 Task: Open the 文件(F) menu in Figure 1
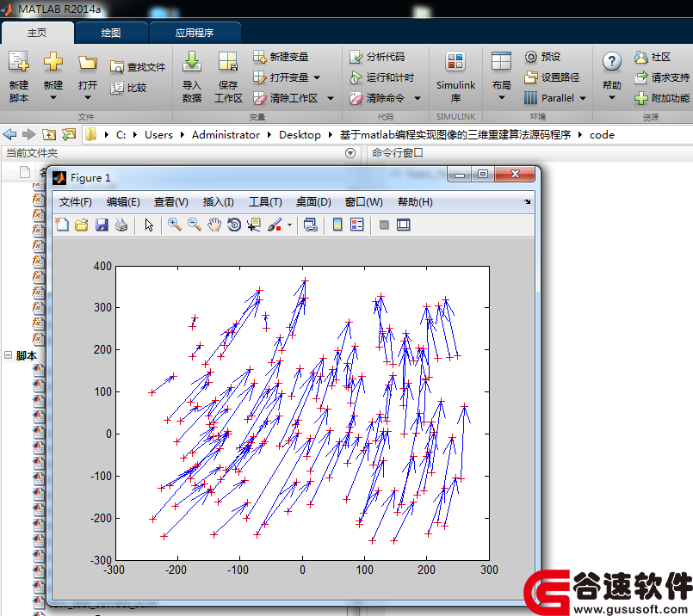point(76,202)
